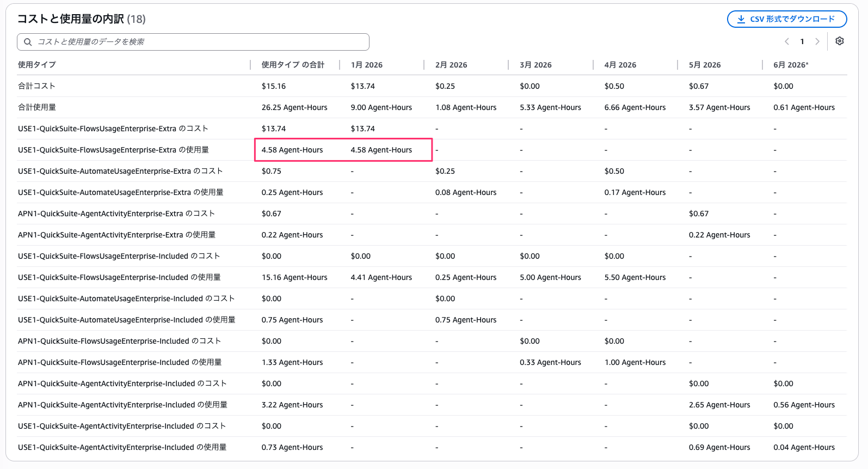Click $0.25 in AutomateUsage Extra cost row
Image resolution: width=868 pixels, height=469 pixels.
(x=445, y=171)
